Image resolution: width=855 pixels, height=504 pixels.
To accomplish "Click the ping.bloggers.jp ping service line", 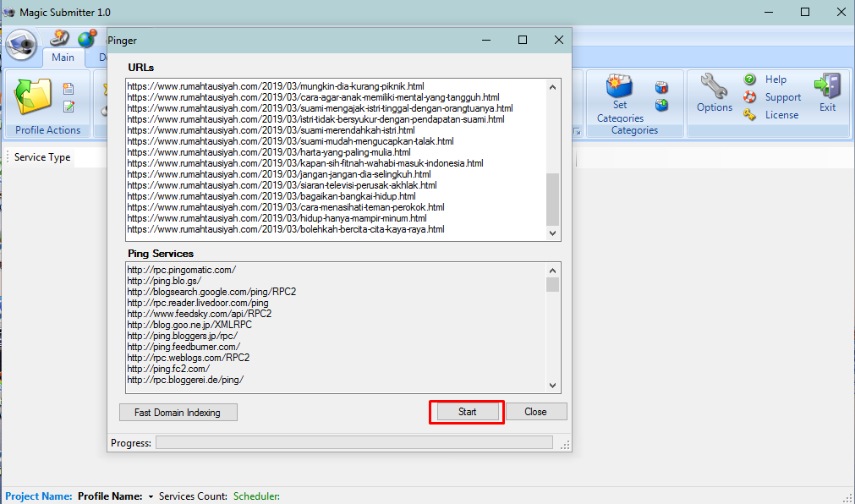I will (183, 336).
